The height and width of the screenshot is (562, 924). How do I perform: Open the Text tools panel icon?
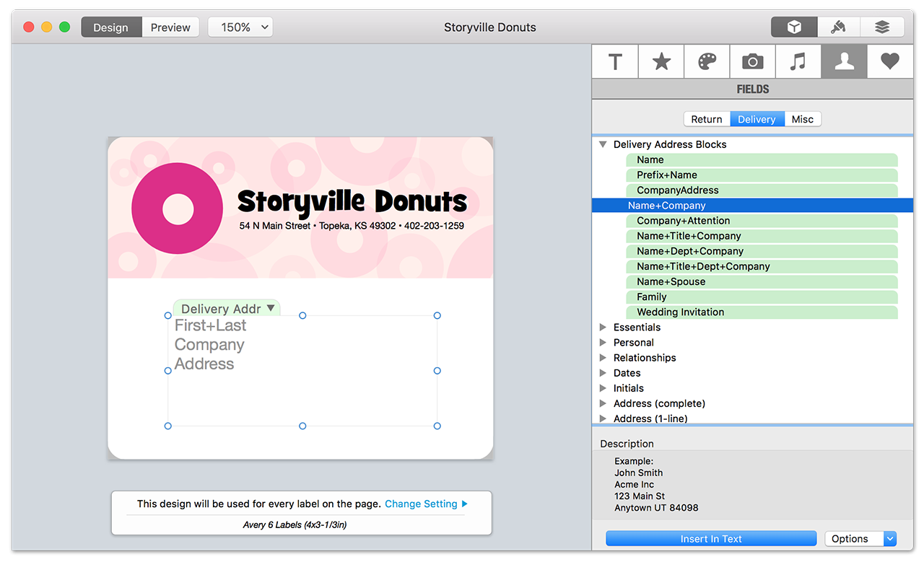point(615,62)
